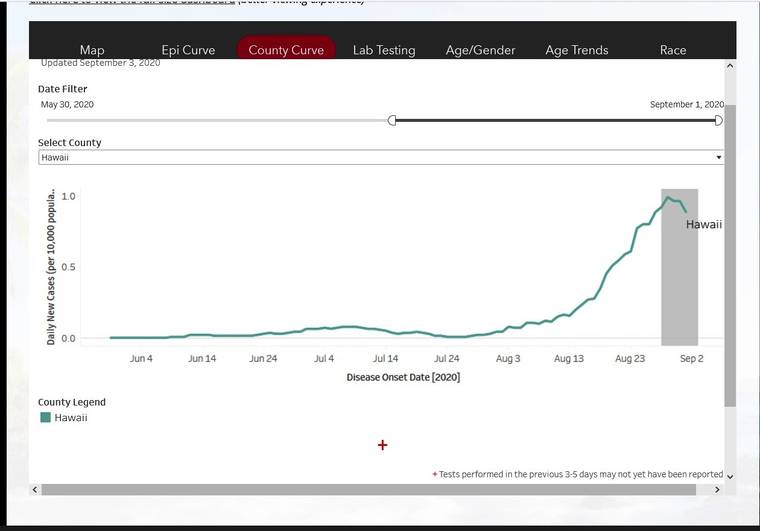Open the Epi Curve tab

tap(188, 50)
